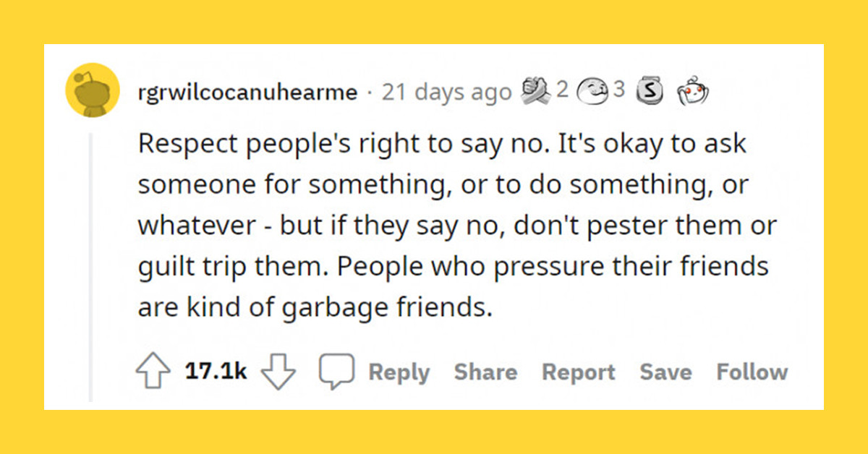Click the Wholesome award icon
868x454 pixels.
[592, 90]
